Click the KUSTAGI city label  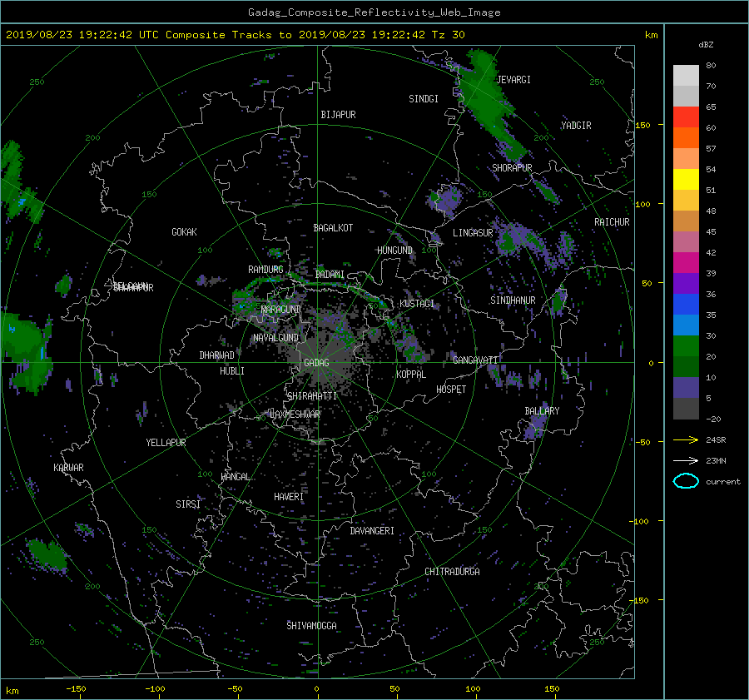click(x=417, y=304)
